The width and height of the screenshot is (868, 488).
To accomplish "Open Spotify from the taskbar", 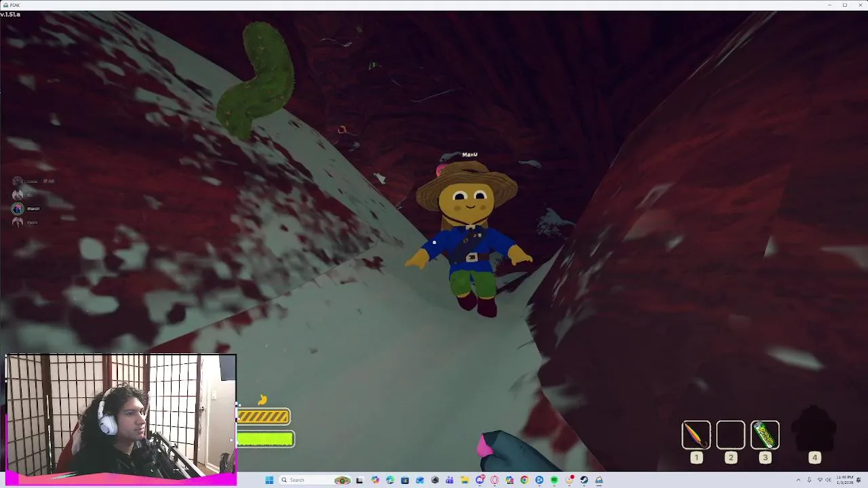I will pyautogui.click(x=554, y=480).
